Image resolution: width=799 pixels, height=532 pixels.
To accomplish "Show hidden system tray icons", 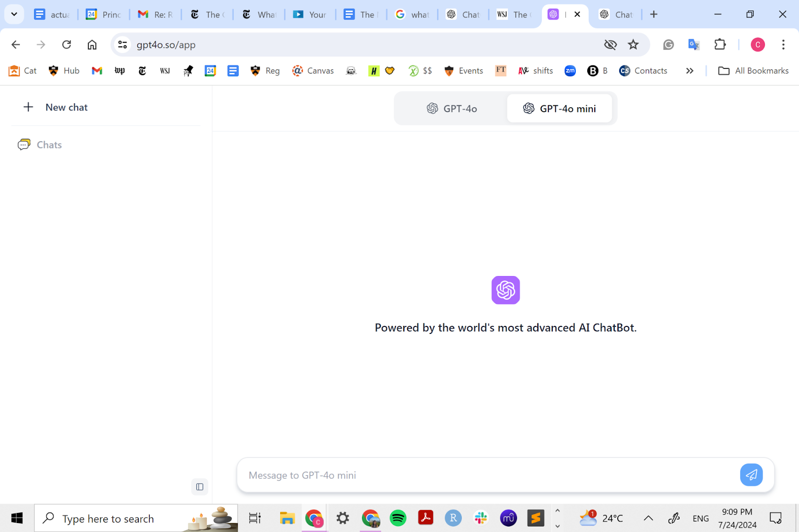I will click(648, 519).
